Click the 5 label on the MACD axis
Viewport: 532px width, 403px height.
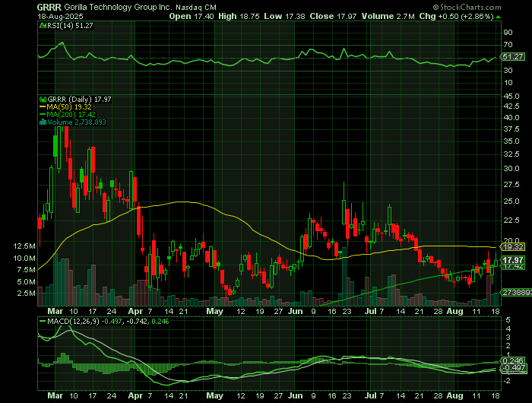point(508,320)
